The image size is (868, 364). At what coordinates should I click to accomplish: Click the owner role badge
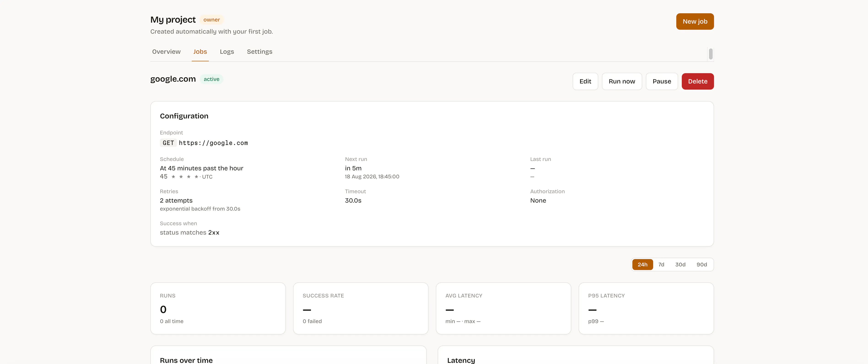211,20
